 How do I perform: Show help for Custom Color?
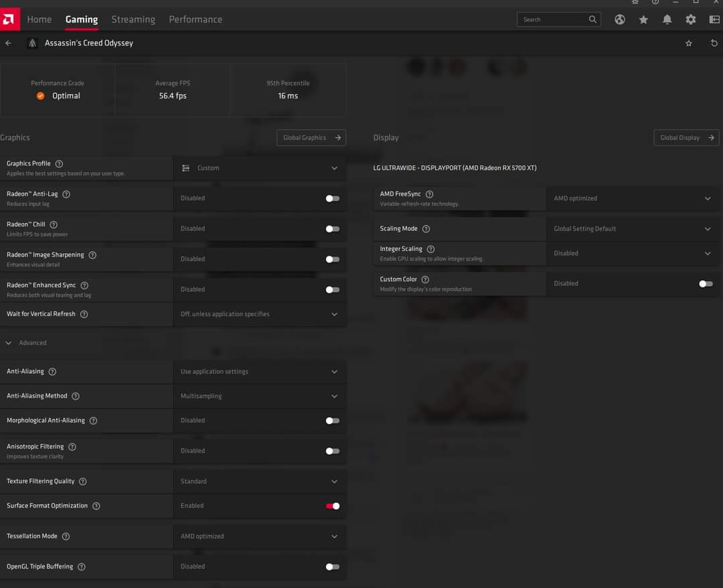(425, 279)
